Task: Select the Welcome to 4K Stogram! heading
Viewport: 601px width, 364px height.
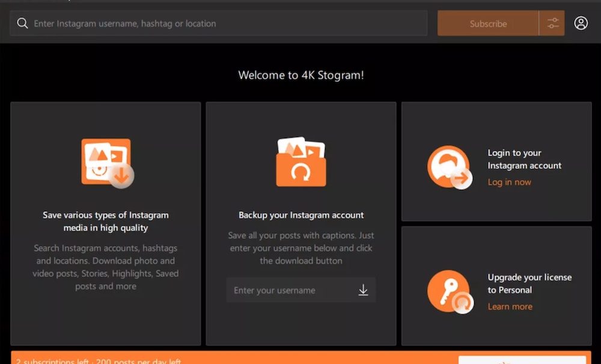Action: [301, 75]
